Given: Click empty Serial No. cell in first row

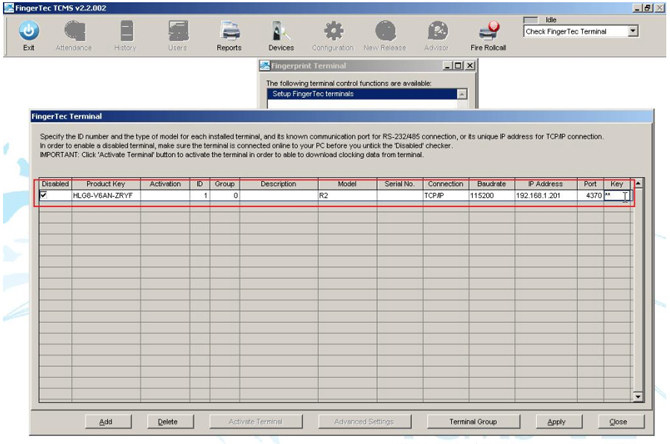Looking at the screenshot, I should click(400, 196).
